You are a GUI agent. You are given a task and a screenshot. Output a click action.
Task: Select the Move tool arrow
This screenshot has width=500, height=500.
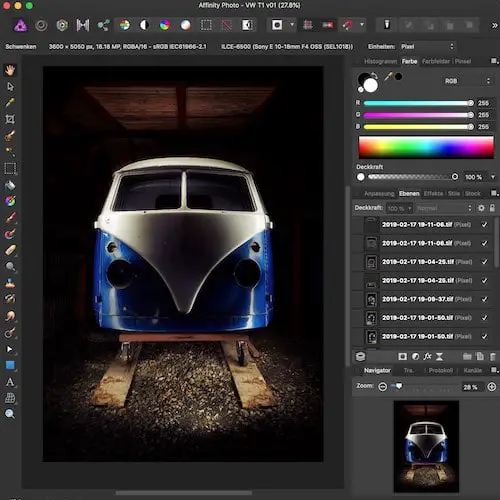click(10, 87)
